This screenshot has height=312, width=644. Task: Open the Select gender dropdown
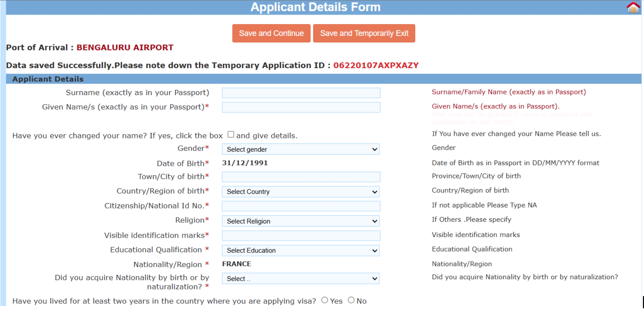pos(300,149)
